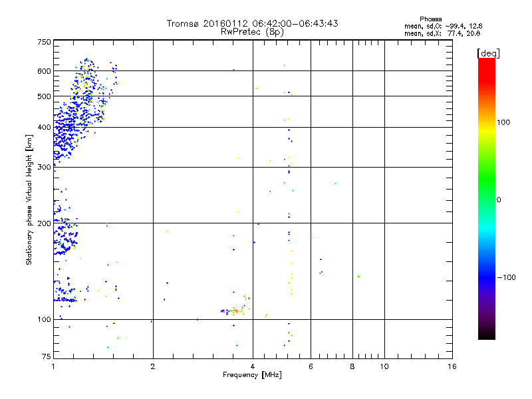The height and width of the screenshot is (399, 532).
Task: Click the -100 label beside the colorbar
Action: pos(507,277)
